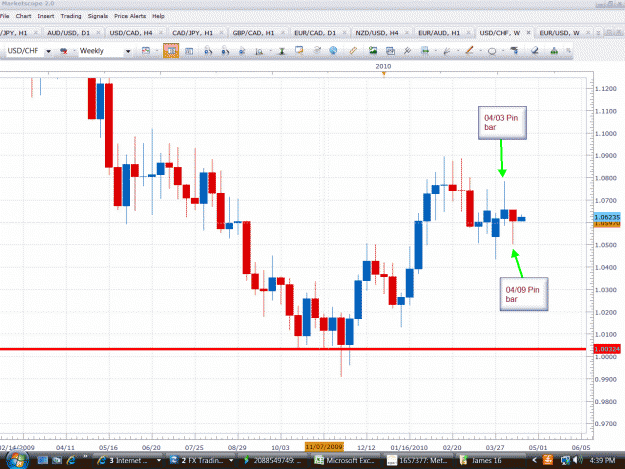This screenshot has width=625, height=469.
Task: Click the green tray icon at toolbar end
Action: [554, 51]
